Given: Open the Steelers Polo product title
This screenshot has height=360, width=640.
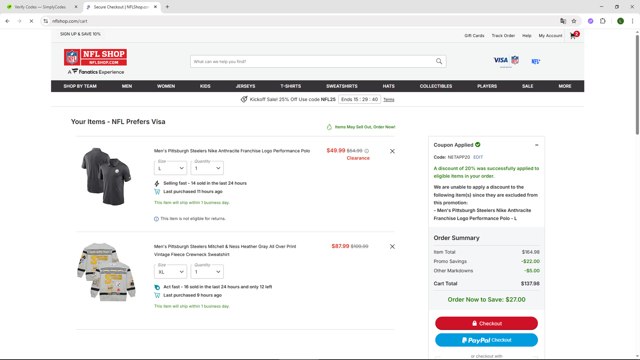Looking at the screenshot, I should tap(232, 151).
